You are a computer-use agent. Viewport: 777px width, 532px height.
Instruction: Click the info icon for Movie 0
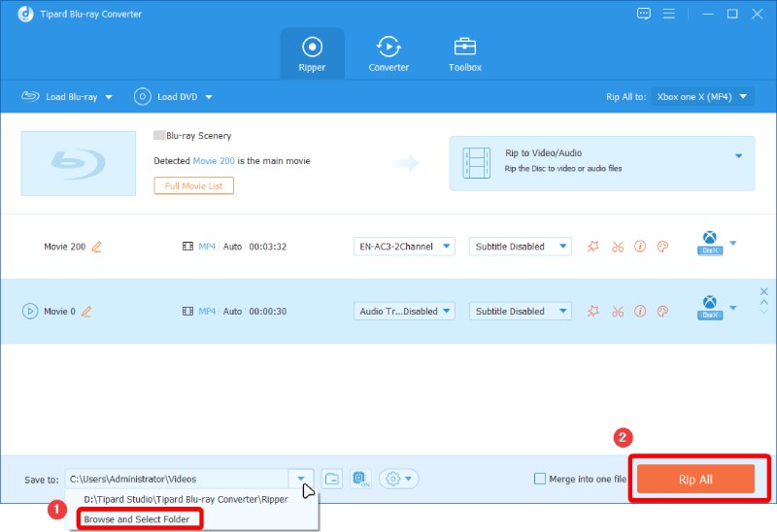click(x=640, y=311)
